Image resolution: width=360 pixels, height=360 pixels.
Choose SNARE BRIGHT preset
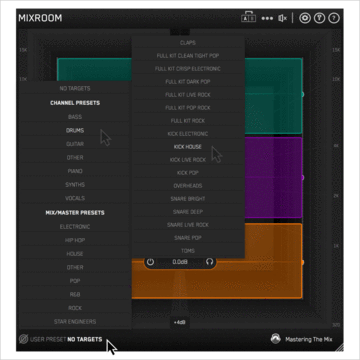pos(188,199)
